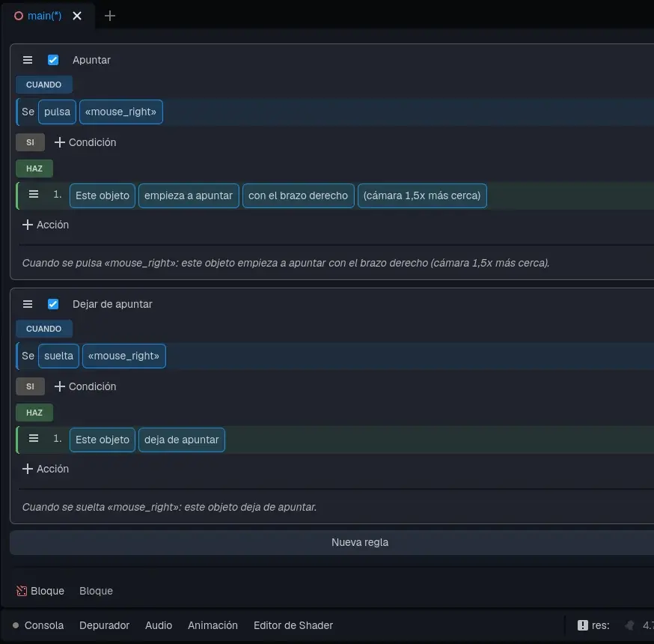This screenshot has width=654, height=644.
Task: Close the main(*) script tab
Action: click(x=77, y=16)
